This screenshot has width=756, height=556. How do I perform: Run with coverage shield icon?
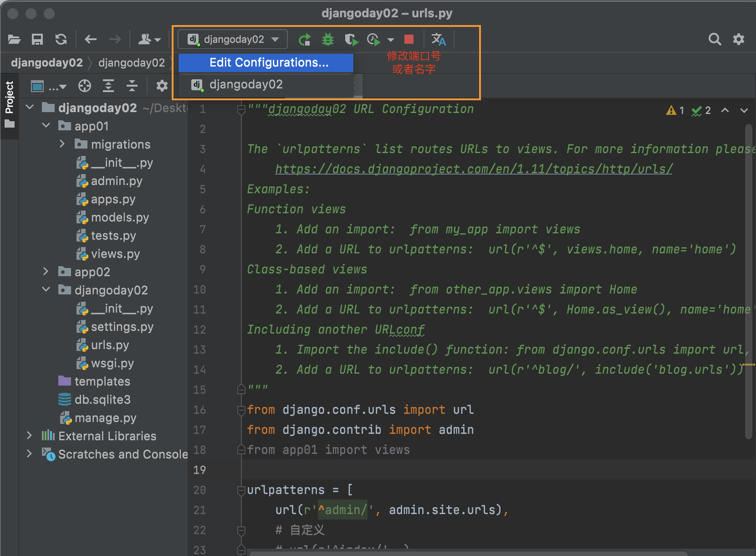(x=351, y=40)
